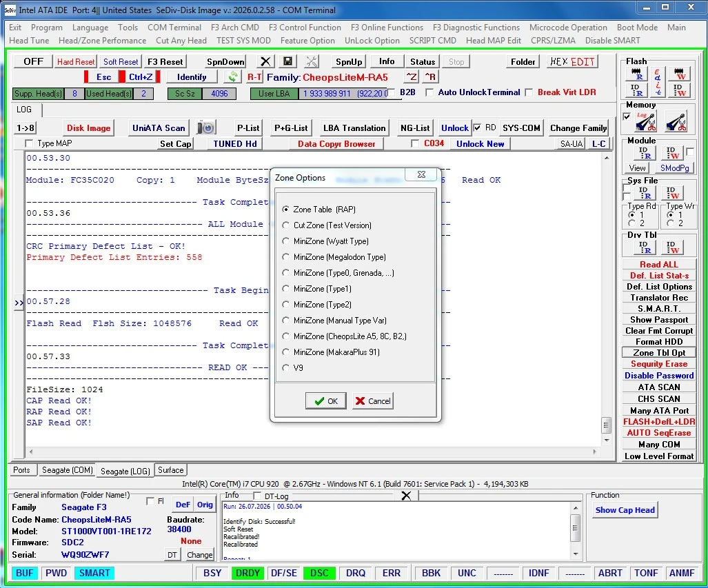Click the floppy disk save icon
The image size is (708, 588).
click(x=287, y=61)
